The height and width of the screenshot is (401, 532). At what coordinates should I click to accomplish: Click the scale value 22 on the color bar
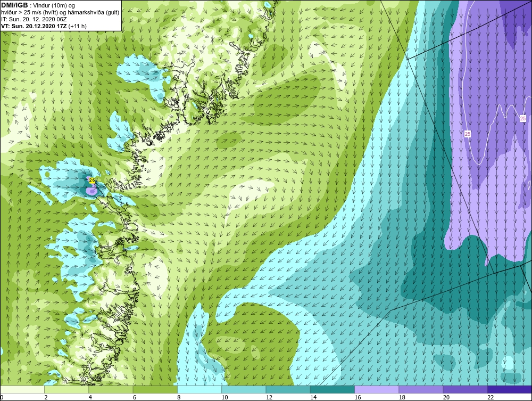(x=491, y=398)
